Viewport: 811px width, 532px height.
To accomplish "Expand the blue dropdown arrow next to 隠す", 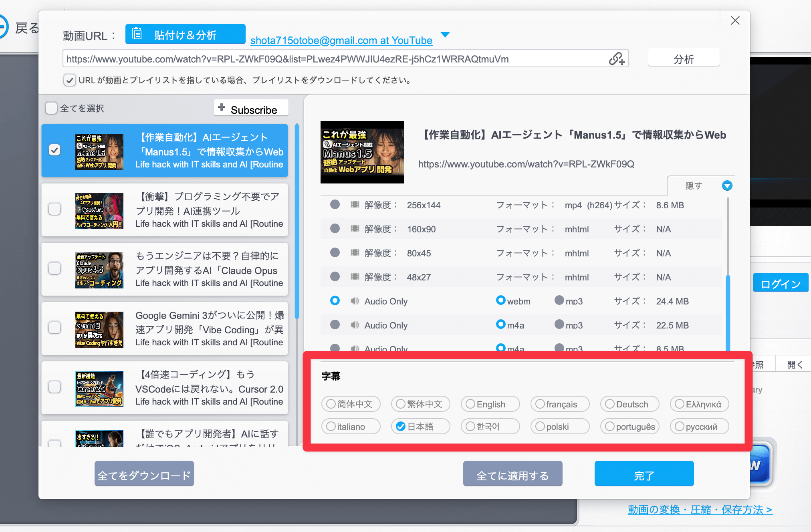I will (727, 185).
